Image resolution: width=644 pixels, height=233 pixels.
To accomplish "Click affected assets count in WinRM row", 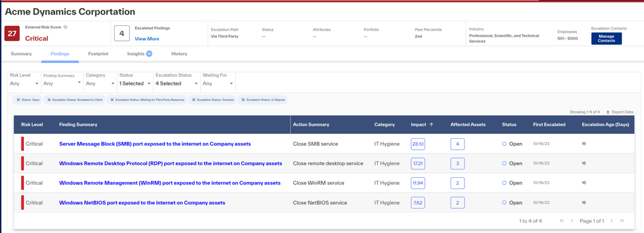I will 457,183.
